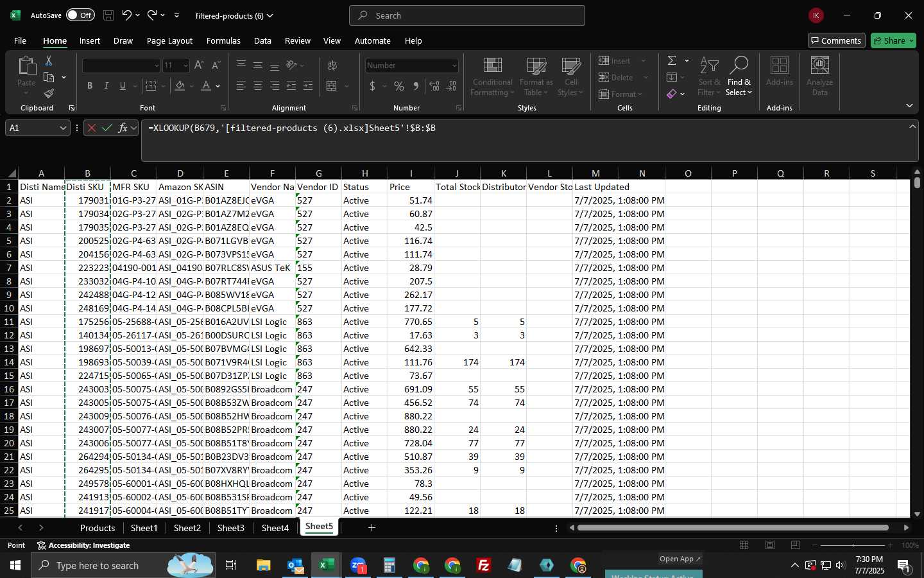Click the Insert Function fx icon
Screen dimensions: 924x578
(123, 128)
